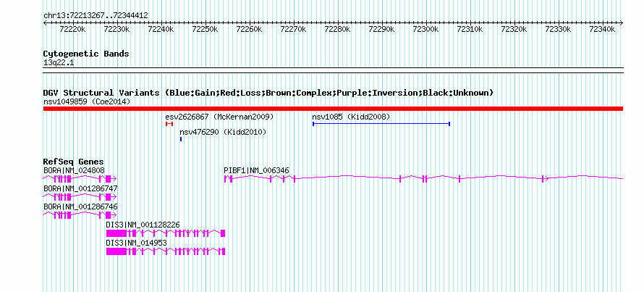Select the DIS3 NM_014953 transcript glyph
644x292 pixels.
click(166, 251)
